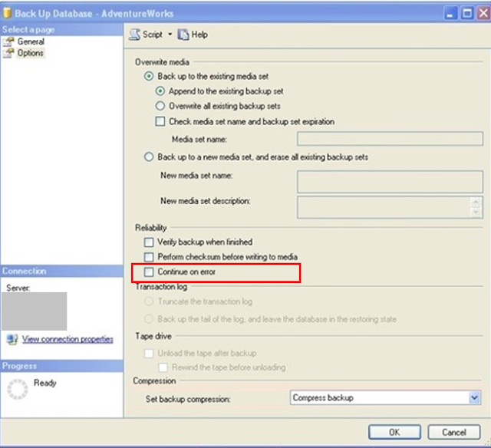The image size is (491, 448).
Task: Click the Options page icon
Action: point(8,53)
